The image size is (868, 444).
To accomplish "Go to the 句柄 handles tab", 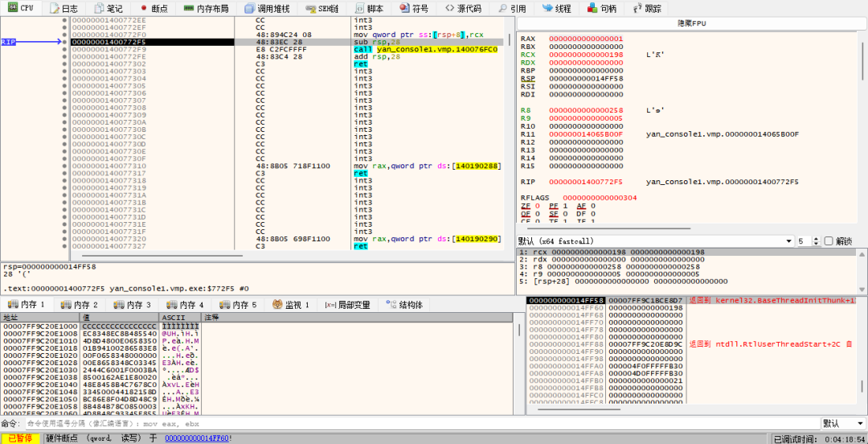I will (601, 8).
